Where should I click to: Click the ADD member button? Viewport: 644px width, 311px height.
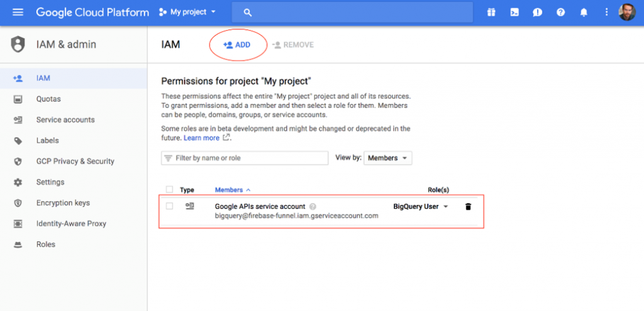pyautogui.click(x=237, y=45)
